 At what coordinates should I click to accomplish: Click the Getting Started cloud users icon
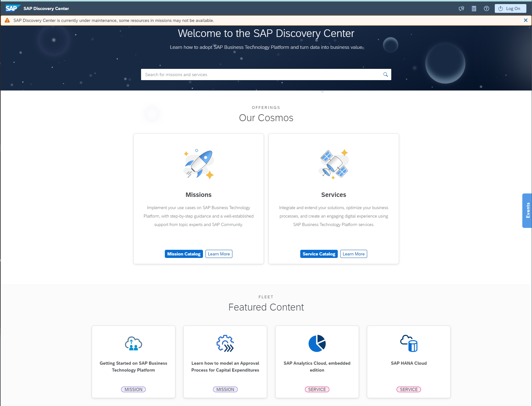point(134,343)
